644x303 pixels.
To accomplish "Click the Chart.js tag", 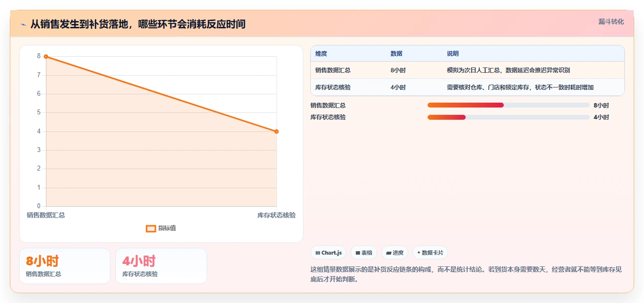I will tap(328, 253).
